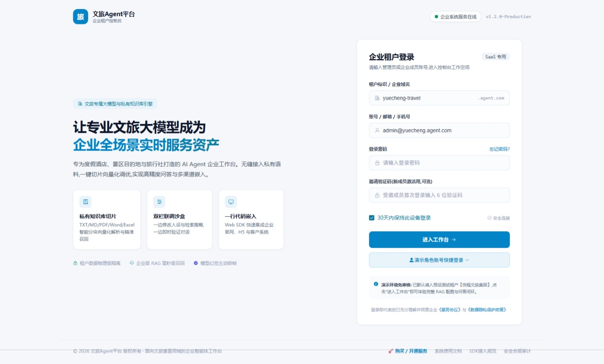Click the green online status dot

436,17
